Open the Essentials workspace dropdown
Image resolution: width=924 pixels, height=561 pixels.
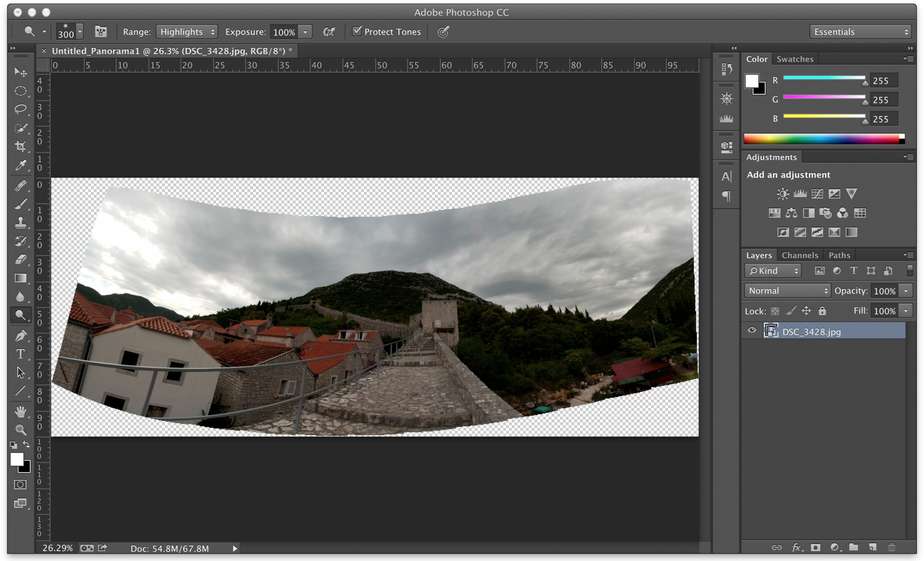pyautogui.click(x=860, y=32)
